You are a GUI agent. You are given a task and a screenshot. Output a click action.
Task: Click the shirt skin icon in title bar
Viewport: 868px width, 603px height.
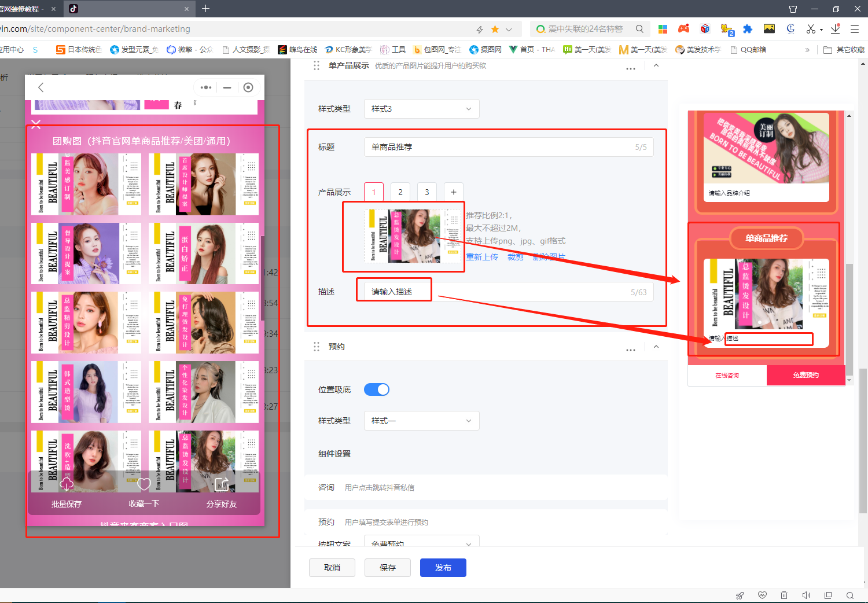[x=793, y=9]
